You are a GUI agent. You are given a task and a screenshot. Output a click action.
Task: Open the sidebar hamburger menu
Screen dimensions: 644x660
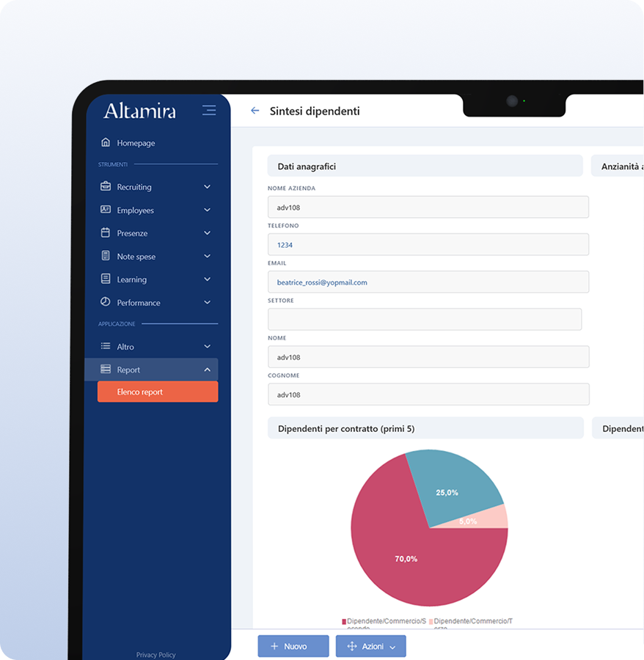tap(209, 109)
